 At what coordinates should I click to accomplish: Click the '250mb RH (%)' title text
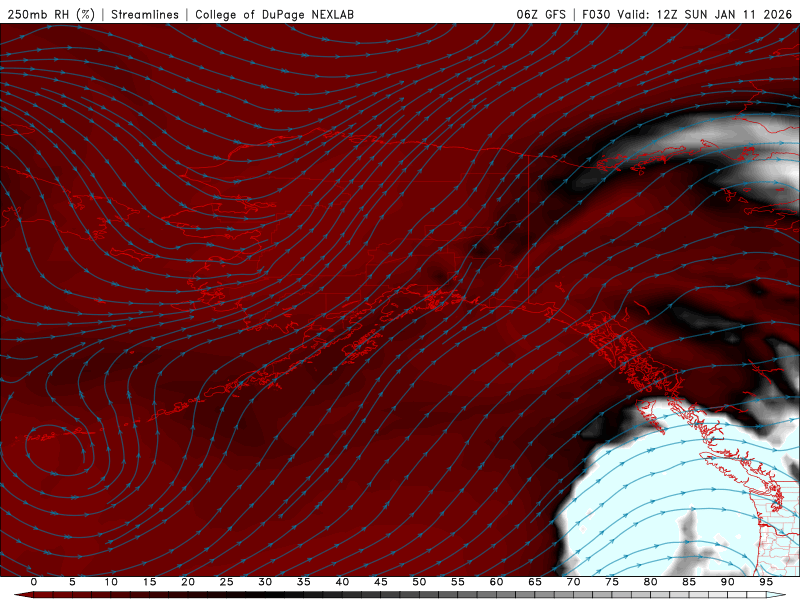pos(51,14)
